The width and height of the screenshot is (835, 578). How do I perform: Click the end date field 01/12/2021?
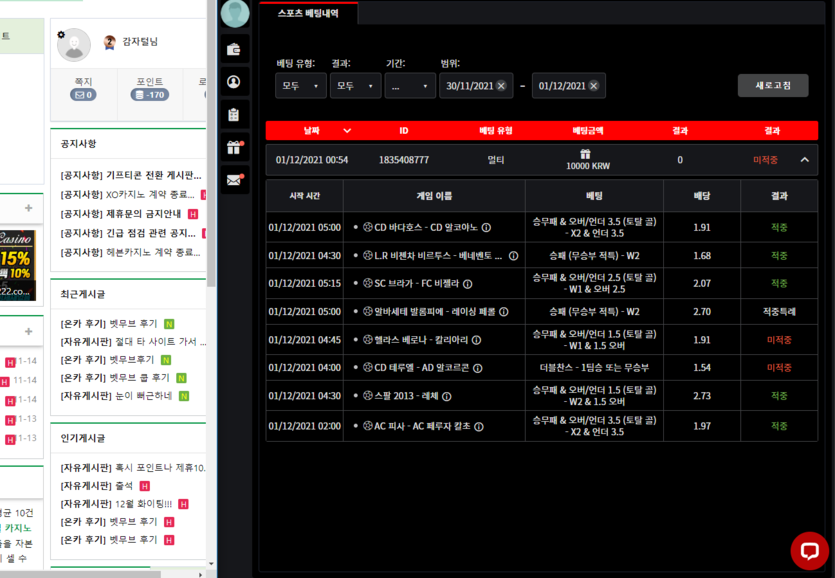pyautogui.click(x=568, y=86)
